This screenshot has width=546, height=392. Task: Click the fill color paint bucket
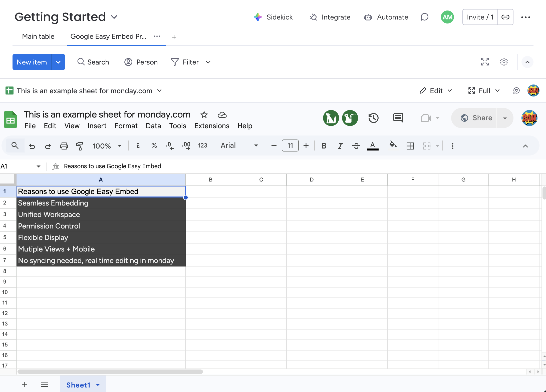click(393, 145)
